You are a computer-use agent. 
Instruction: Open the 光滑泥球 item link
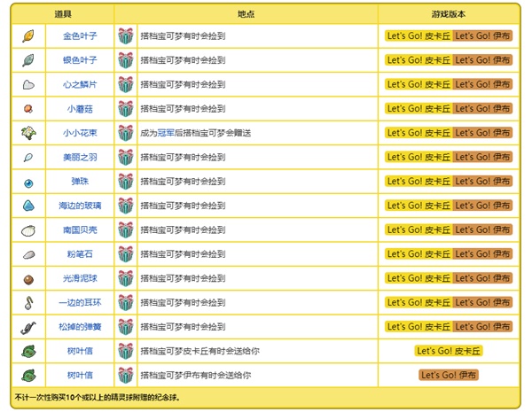coord(80,278)
